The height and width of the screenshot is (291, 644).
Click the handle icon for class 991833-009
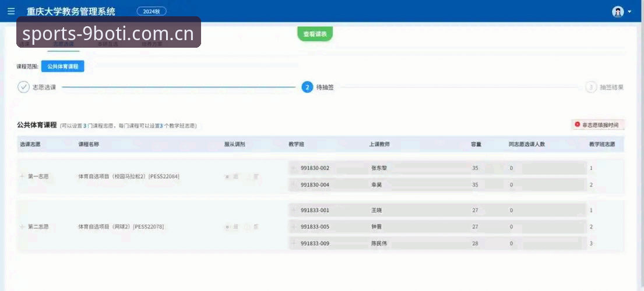(294, 243)
